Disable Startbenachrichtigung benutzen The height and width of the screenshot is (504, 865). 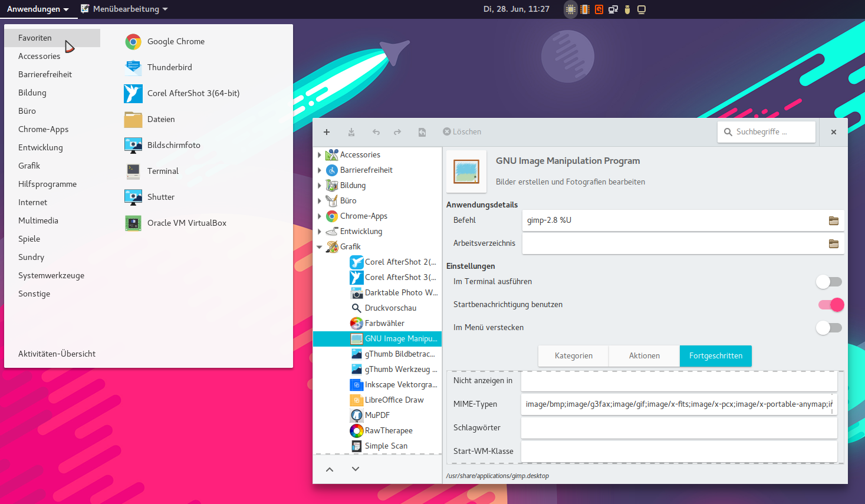click(x=831, y=305)
